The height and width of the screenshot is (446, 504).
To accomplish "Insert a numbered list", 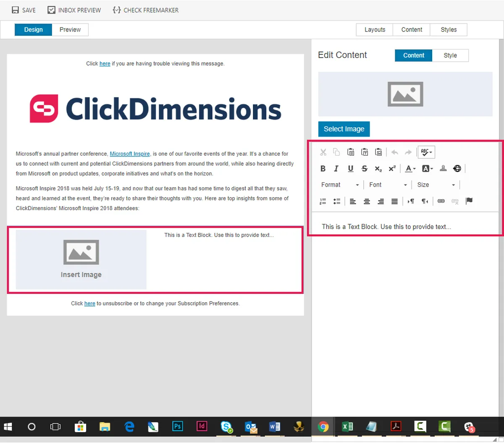I will pyautogui.click(x=323, y=201).
